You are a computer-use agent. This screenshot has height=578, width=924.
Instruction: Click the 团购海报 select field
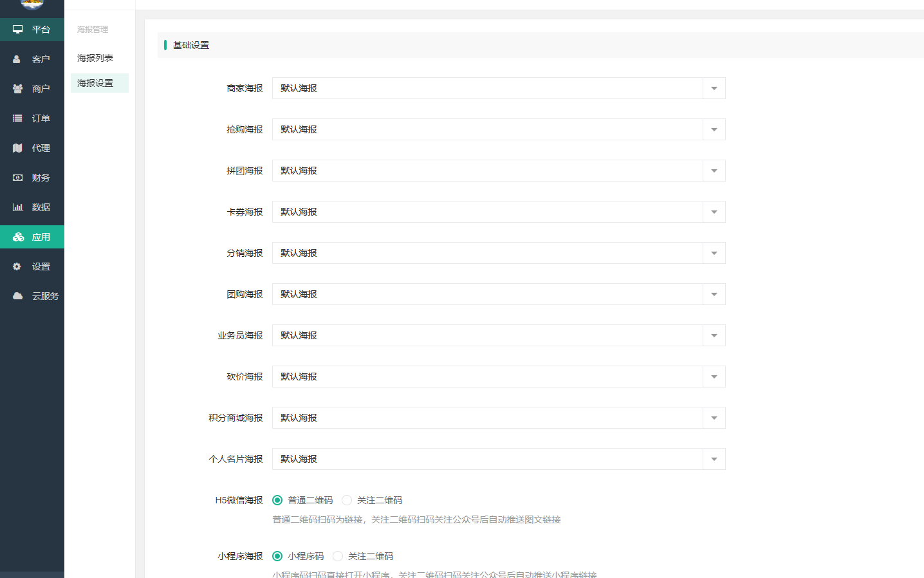click(499, 294)
